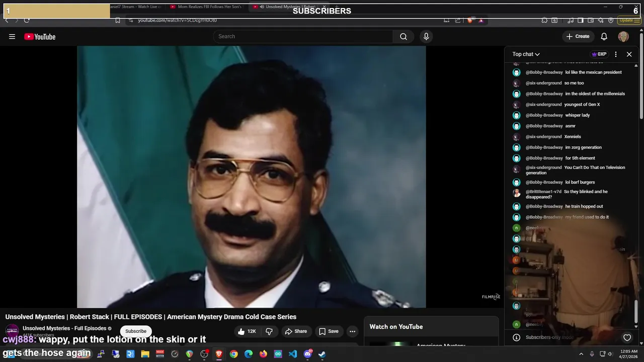This screenshot has width=644, height=362.
Task: Toggle the browser sidebar panel
Action: [580, 20]
